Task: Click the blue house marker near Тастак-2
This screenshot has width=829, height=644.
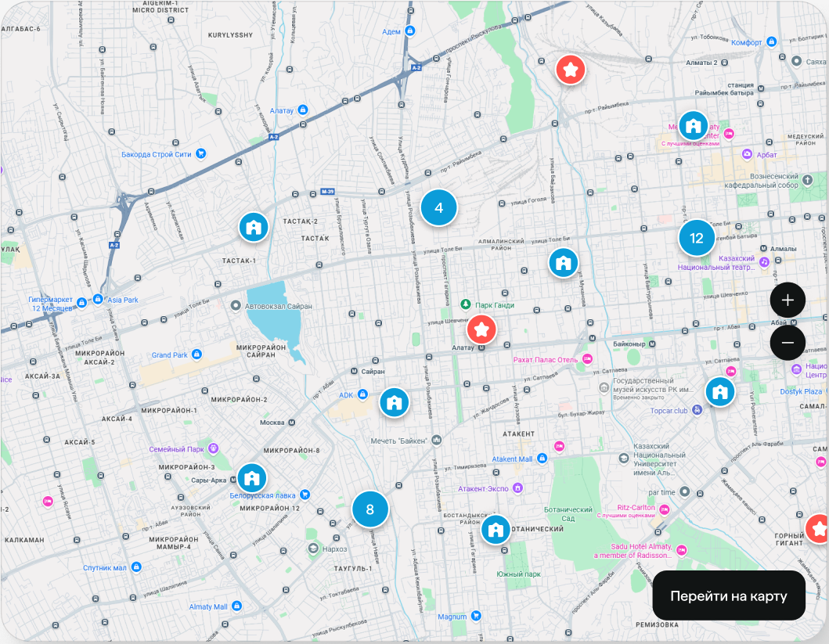Action: click(254, 228)
